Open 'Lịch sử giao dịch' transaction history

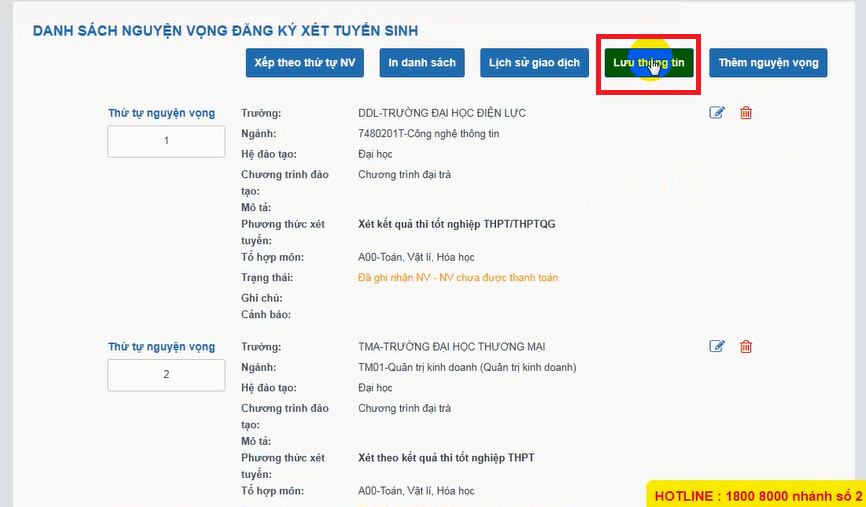coord(534,63)
